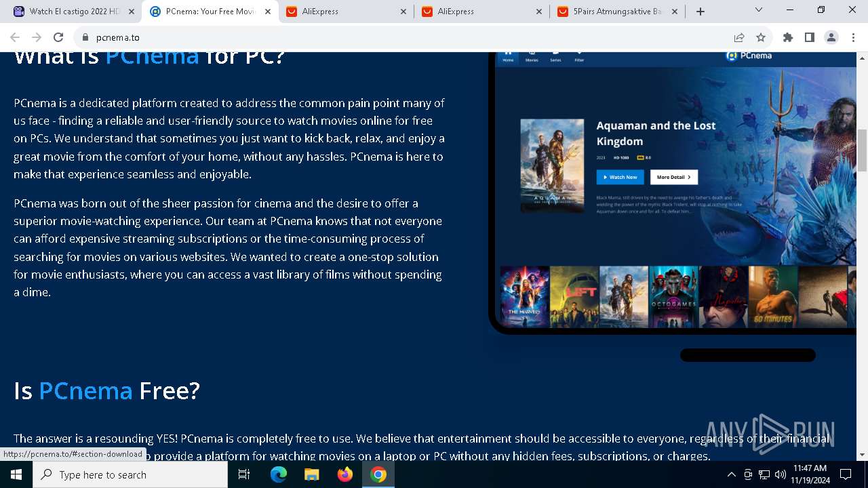This screenshot has width=868, height=488.
Task: Click the scrollbar up arrow
Action: click(862, 58)
